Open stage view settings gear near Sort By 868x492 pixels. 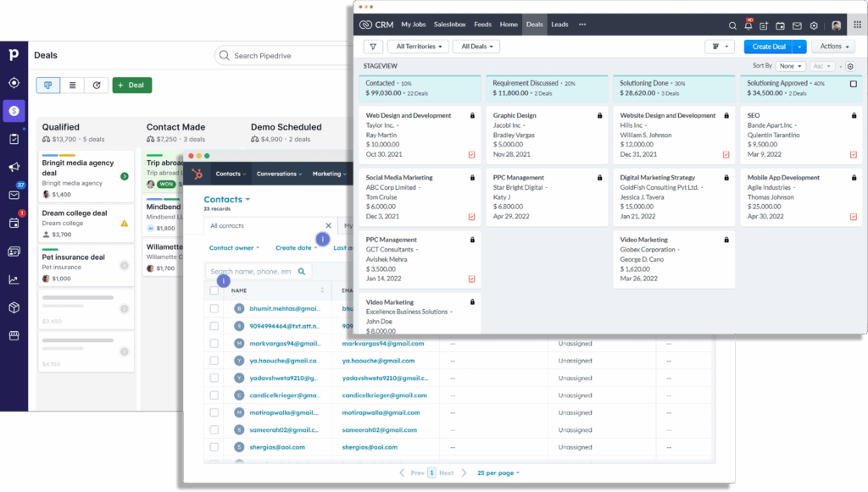tap(850, 66)
